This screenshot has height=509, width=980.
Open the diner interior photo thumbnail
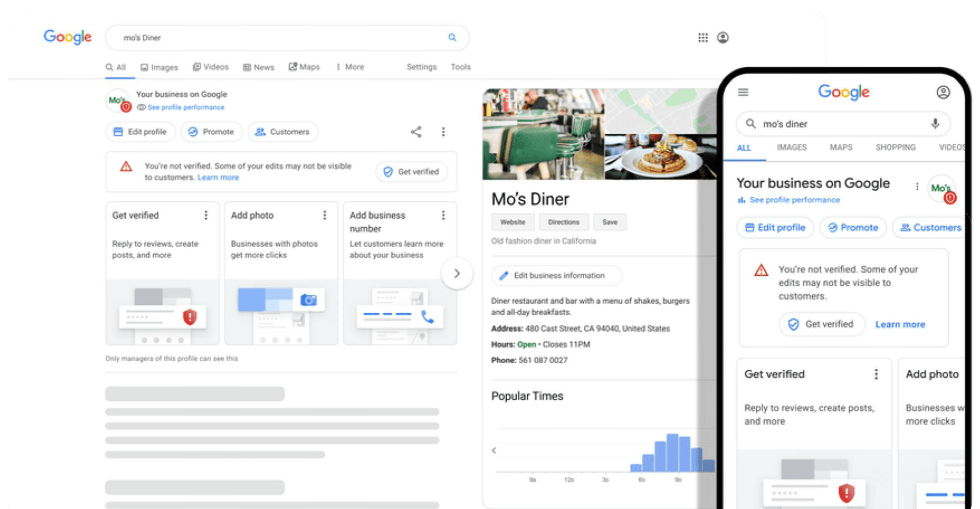point(543,134)
